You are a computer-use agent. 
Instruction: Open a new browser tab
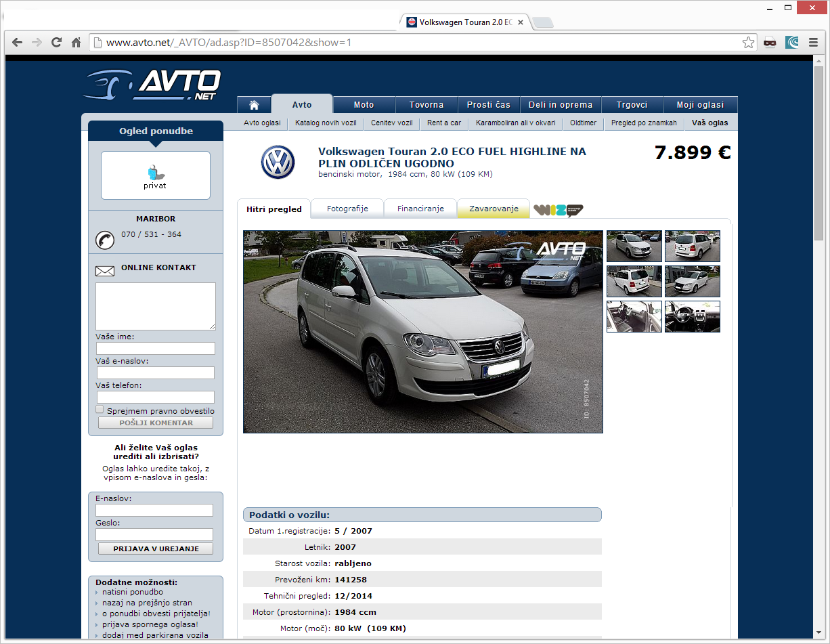pyautogui.click(x=543, y=22)
